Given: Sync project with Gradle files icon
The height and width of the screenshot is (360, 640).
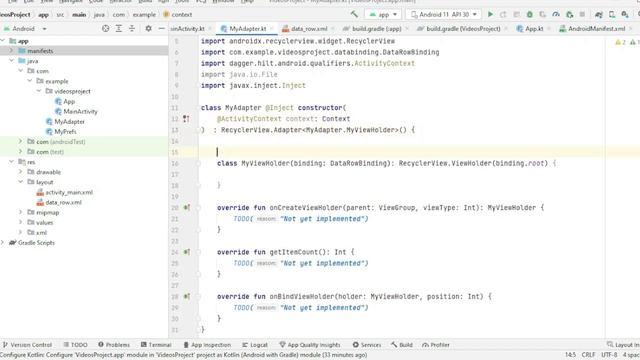Looking at the screenshot, I should point(599,14).
